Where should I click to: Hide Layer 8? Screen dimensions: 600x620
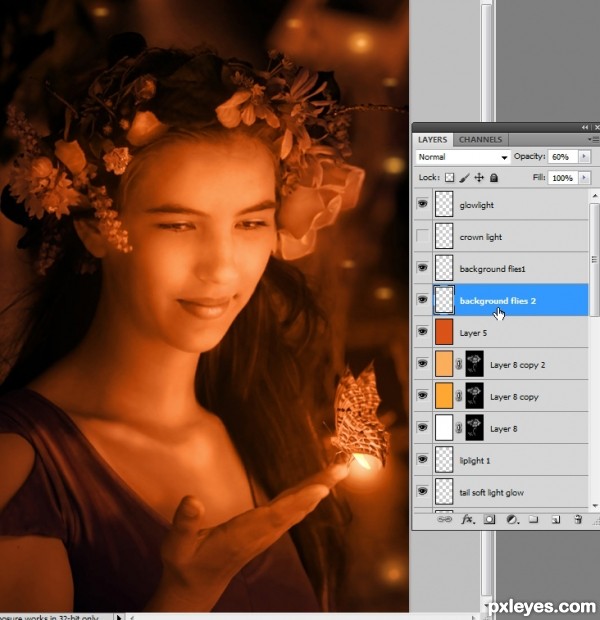coord(422,427)
